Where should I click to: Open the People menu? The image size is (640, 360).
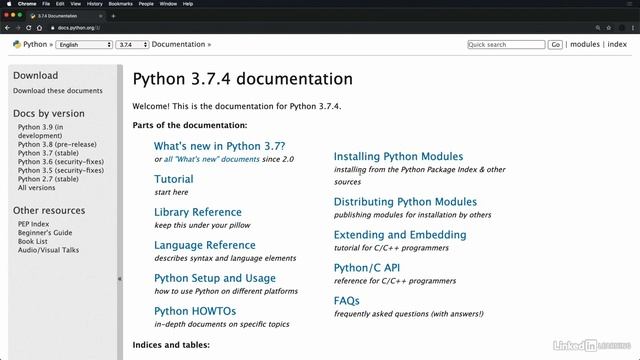point(146,4)
